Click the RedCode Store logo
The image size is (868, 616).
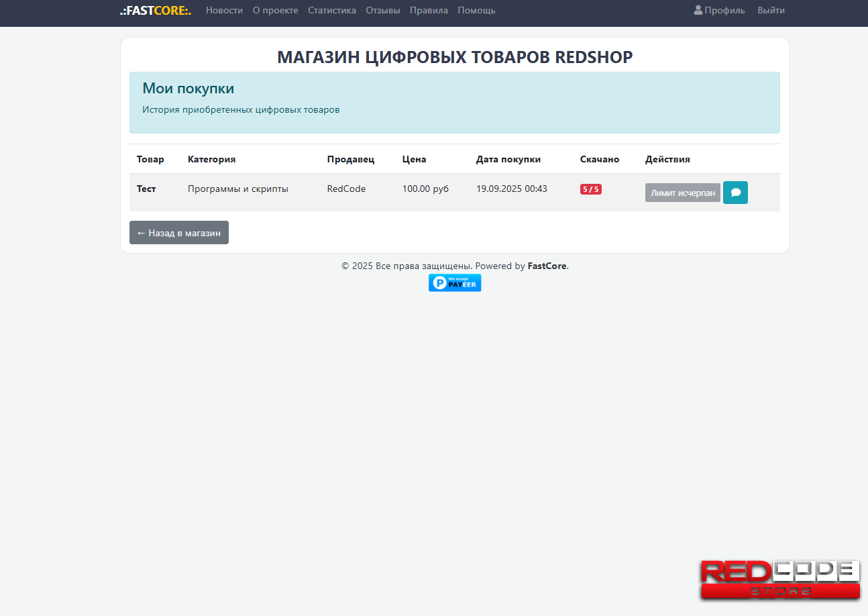(780, 580)
